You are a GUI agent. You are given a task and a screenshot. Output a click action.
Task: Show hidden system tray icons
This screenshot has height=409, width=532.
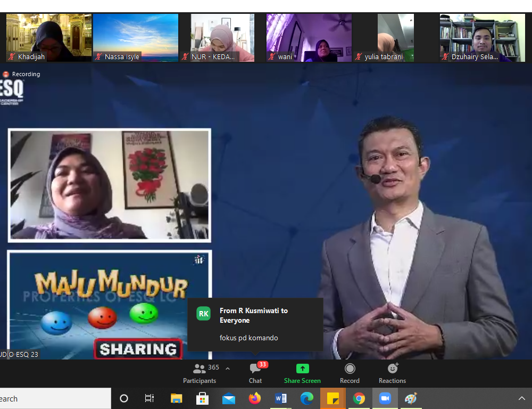[521, 398]
